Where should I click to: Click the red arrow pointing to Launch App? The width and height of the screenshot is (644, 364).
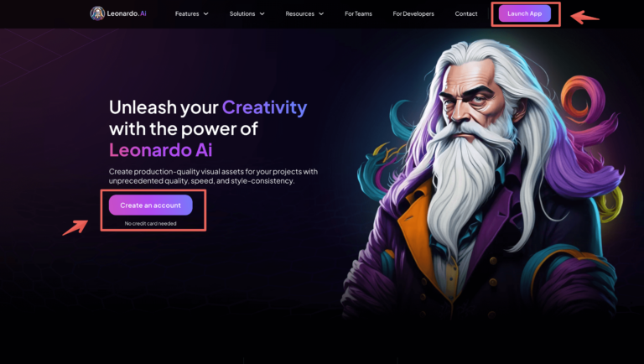(584, 18)
